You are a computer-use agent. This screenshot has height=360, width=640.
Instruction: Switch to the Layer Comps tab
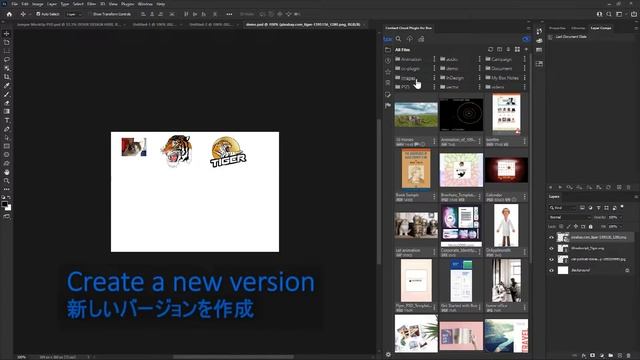[600, 28]
